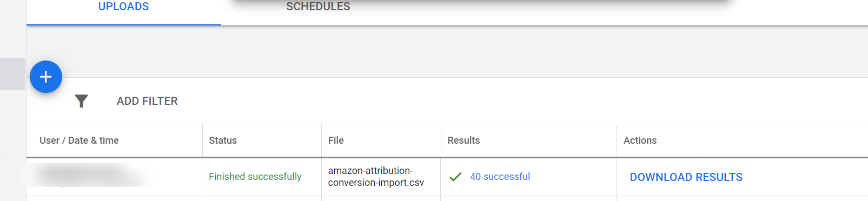Open the 40 successful results link
This screenshot has width=868, height=201.
click(500, 177)
